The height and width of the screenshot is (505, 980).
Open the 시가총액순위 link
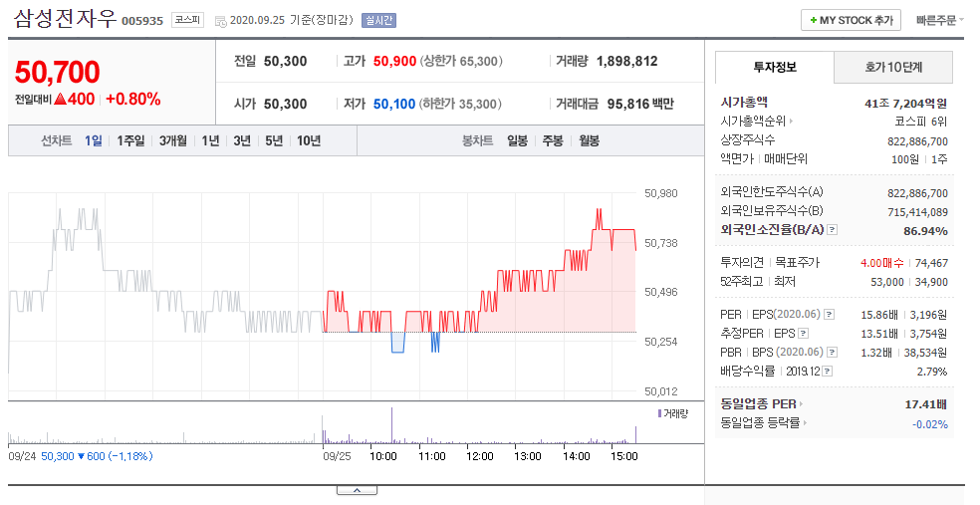756,122
